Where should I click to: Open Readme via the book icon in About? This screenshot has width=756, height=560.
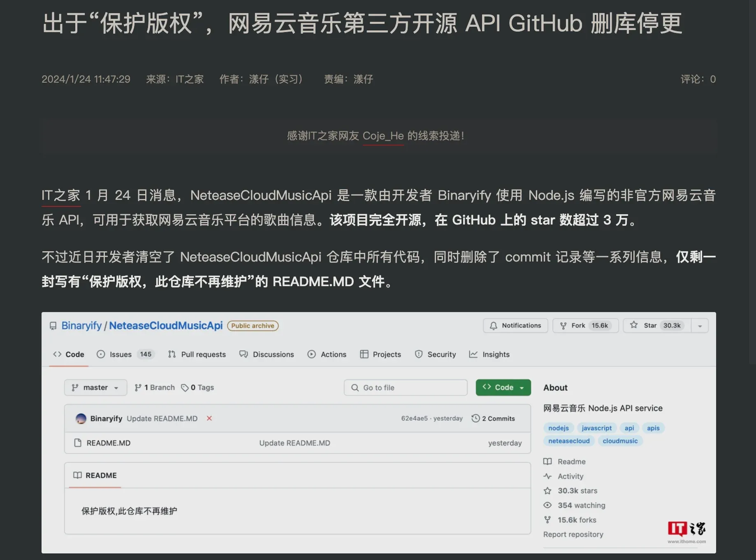[x=548, y=461]
